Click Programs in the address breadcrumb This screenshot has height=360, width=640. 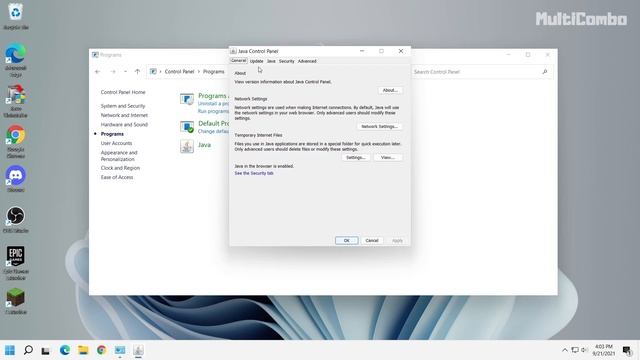click(x=213, y=71)
